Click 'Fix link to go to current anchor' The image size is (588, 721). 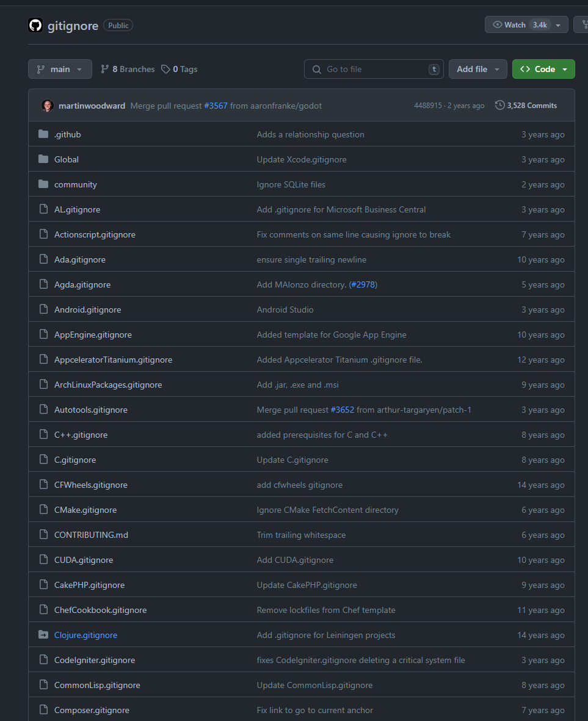pos(315,710)
